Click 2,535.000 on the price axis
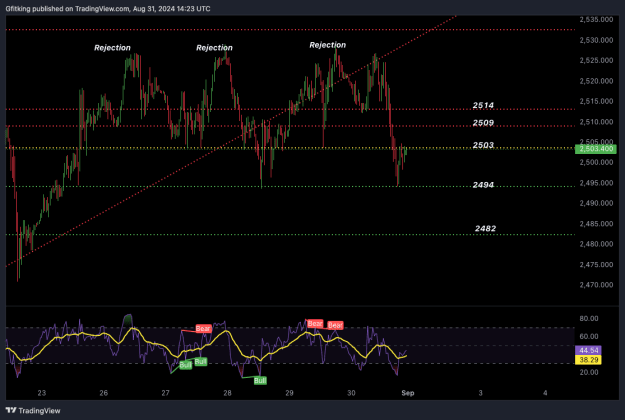This screenshot has width=625, height=420. coord(596,19)
